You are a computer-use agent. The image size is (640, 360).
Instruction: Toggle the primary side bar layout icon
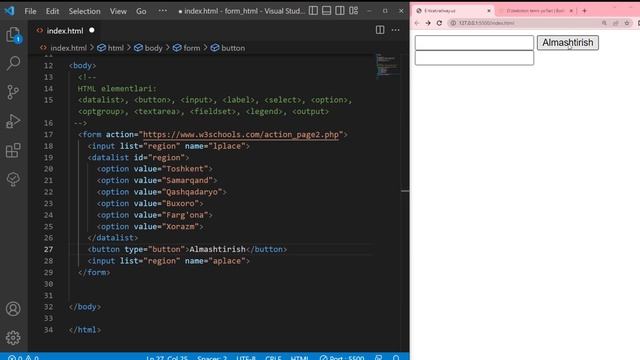[x=313, y=11]
